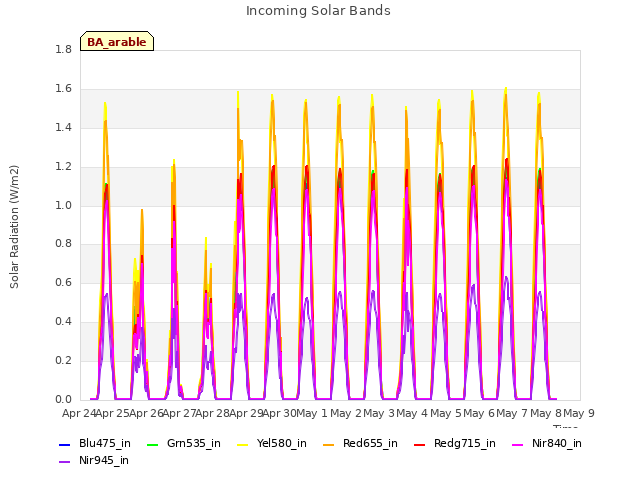Click the Apr 24 x-axis tick label
Screen dimensions: 640x480
coord(79,413)
